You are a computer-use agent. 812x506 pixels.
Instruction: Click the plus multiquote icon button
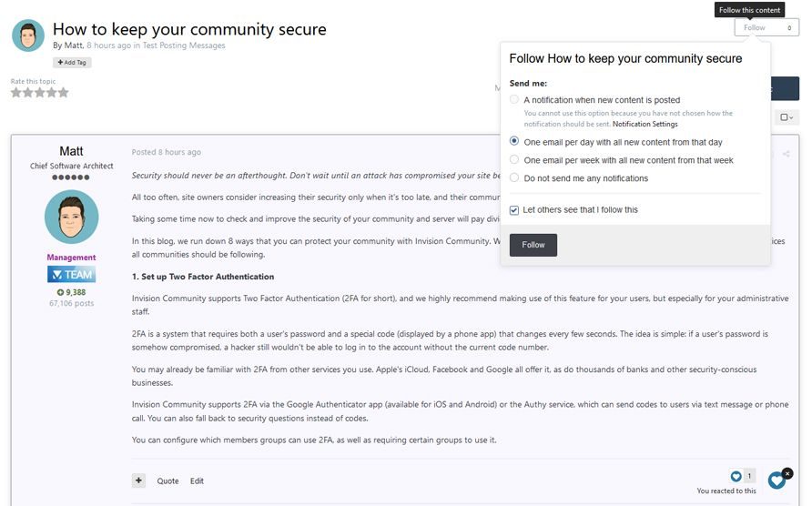tap(138, 481)
